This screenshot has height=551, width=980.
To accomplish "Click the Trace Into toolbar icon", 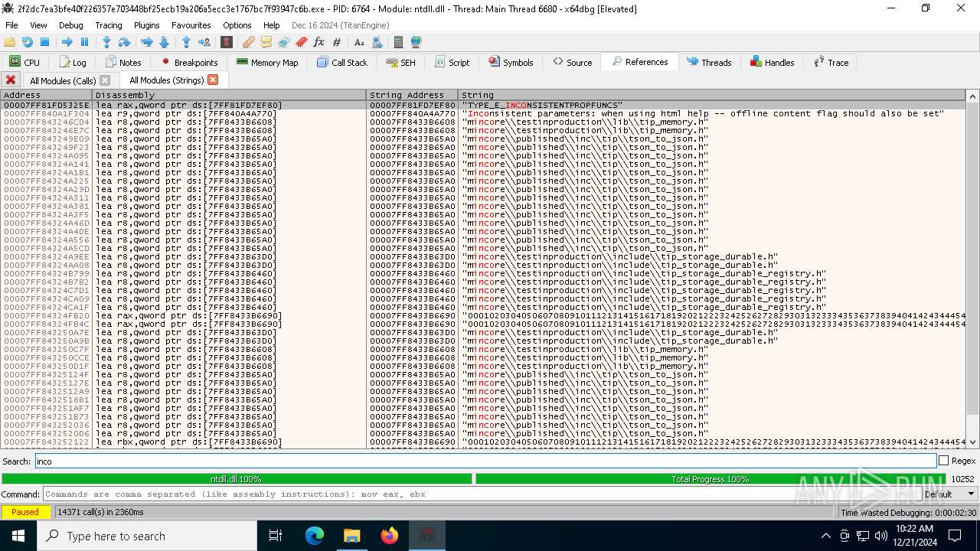I will [146, 42].
